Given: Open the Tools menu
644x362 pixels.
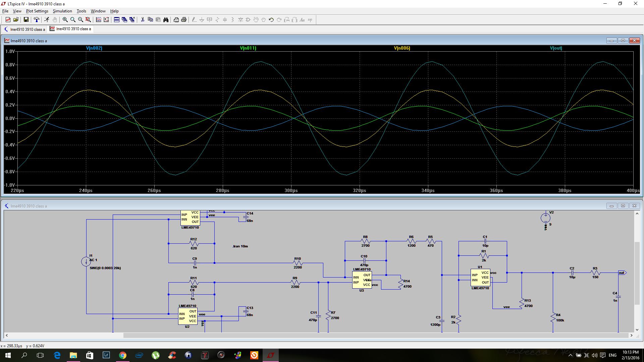Looking at the screenshot, I should click(82, 11).
